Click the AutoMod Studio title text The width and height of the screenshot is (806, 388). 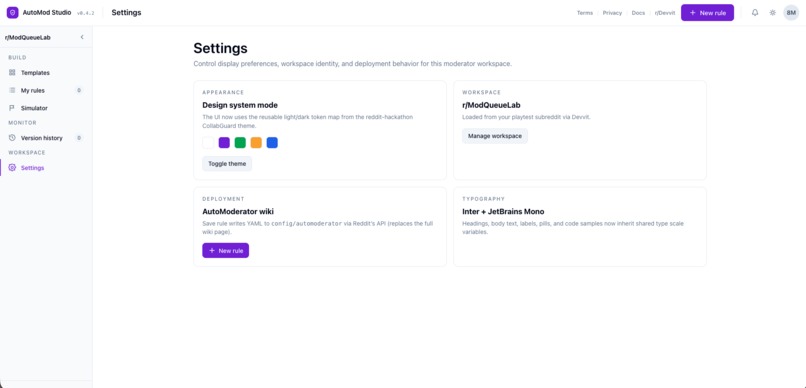[47, 13]
